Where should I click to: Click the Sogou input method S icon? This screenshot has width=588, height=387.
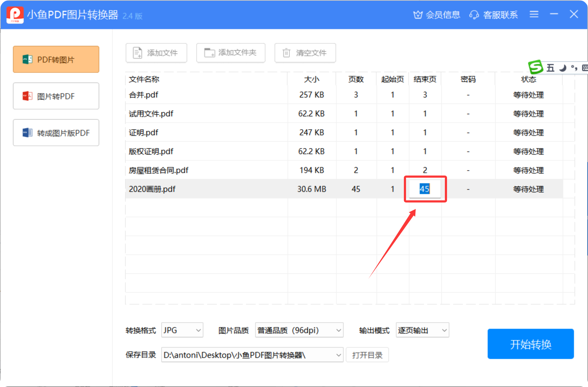(535, 67)
